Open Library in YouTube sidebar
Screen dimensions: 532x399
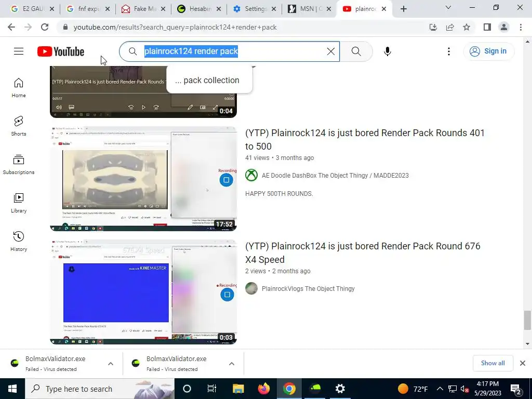tap(19, 203)
